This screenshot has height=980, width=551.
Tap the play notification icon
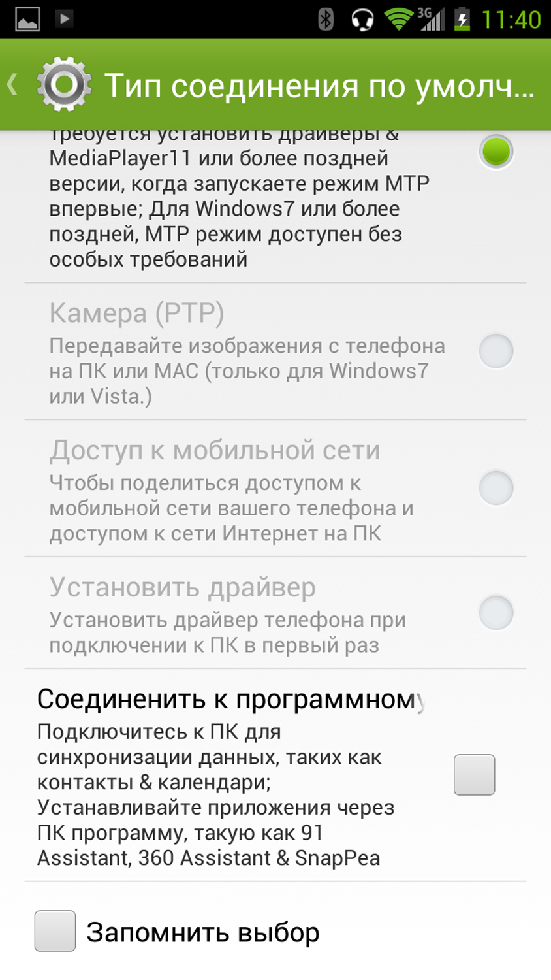coord(64,18)
